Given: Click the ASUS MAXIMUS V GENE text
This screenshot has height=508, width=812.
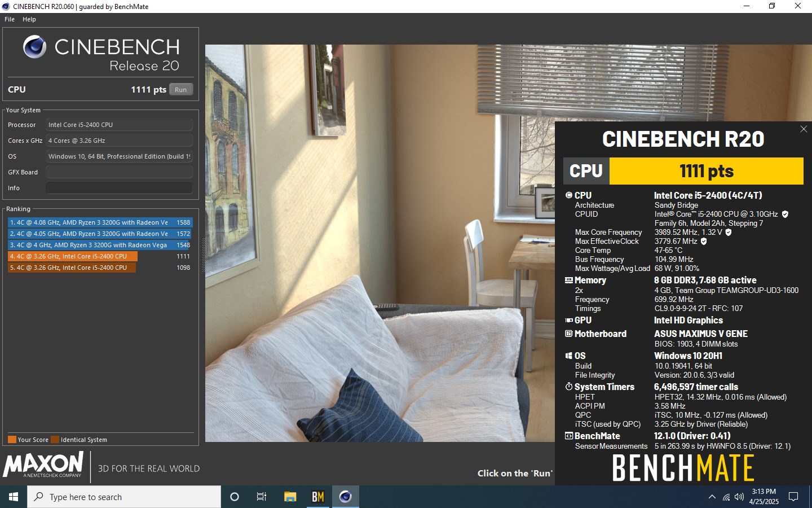Looking at the screenshot, I should point(701,334).
